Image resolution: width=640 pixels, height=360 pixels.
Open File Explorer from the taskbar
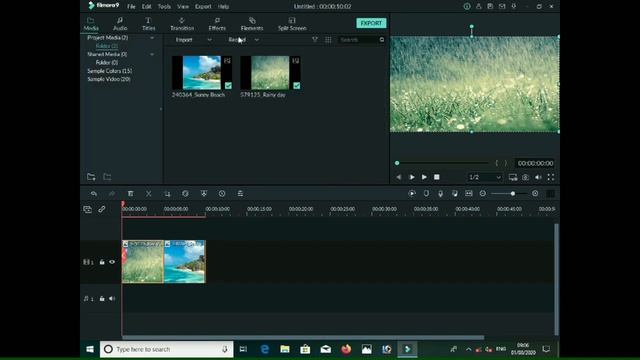pos(285,349)
